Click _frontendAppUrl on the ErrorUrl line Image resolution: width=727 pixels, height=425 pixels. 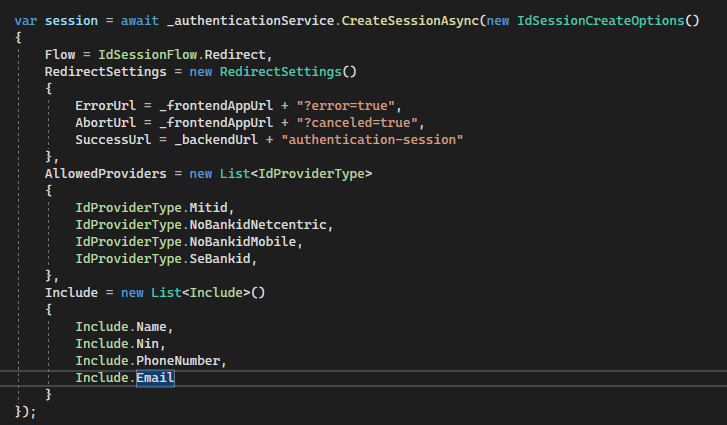click(216, 106)
